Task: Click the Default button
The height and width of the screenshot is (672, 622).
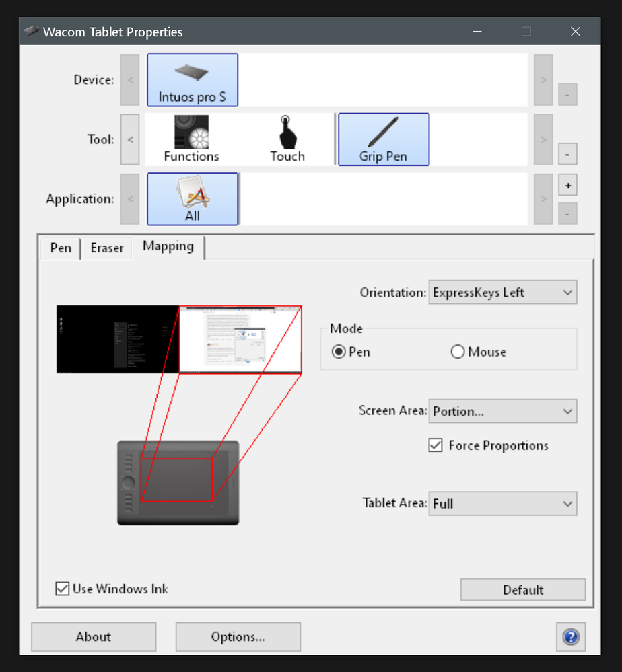Action: (x=523, y=590)
